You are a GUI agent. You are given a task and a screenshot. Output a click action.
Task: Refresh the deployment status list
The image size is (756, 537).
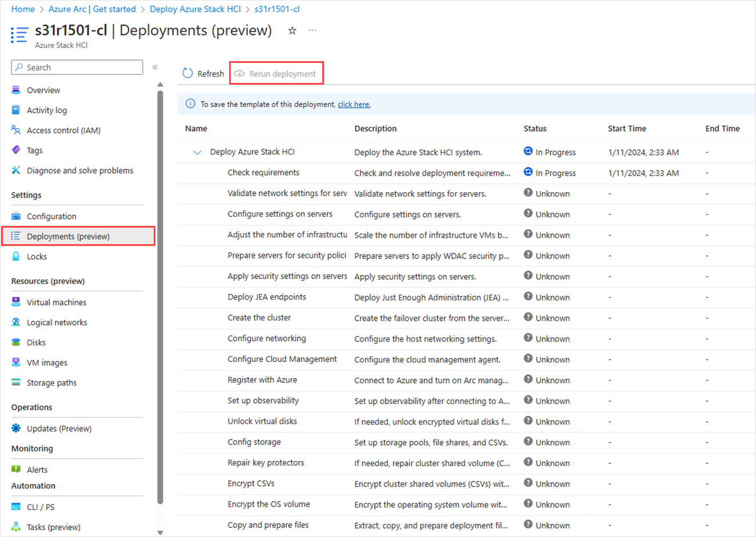coord(202,73)
